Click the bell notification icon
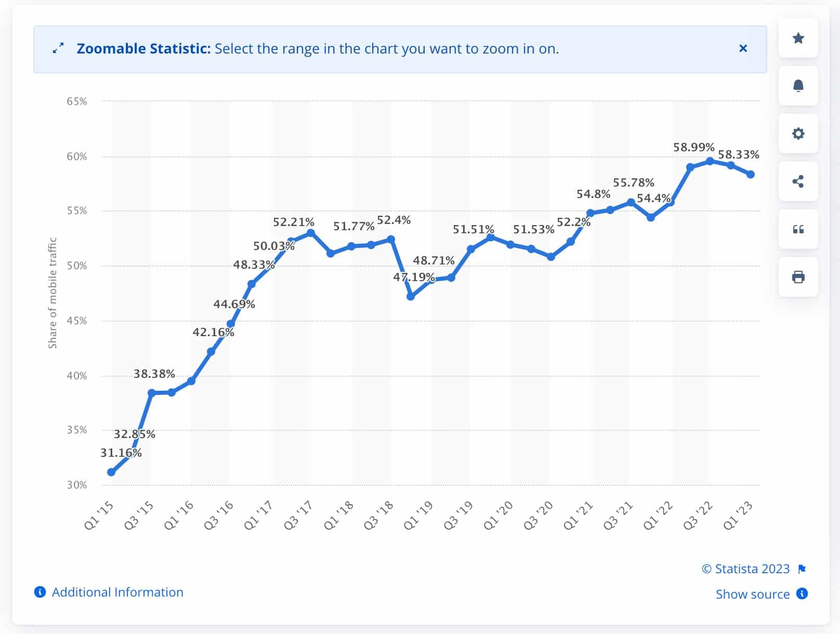 point(798,86)
